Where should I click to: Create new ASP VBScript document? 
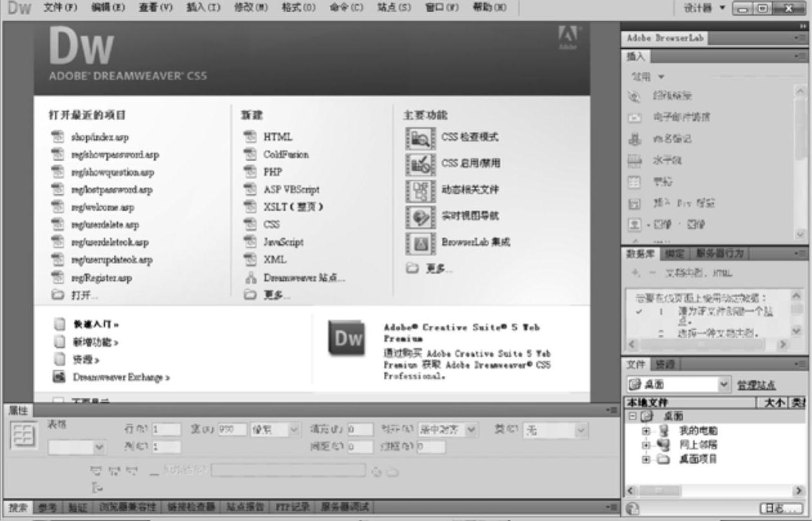coord(291,190)
